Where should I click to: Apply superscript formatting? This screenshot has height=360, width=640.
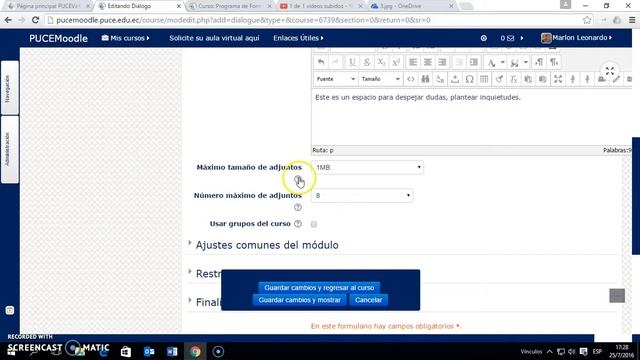click(x=396, y=62)
